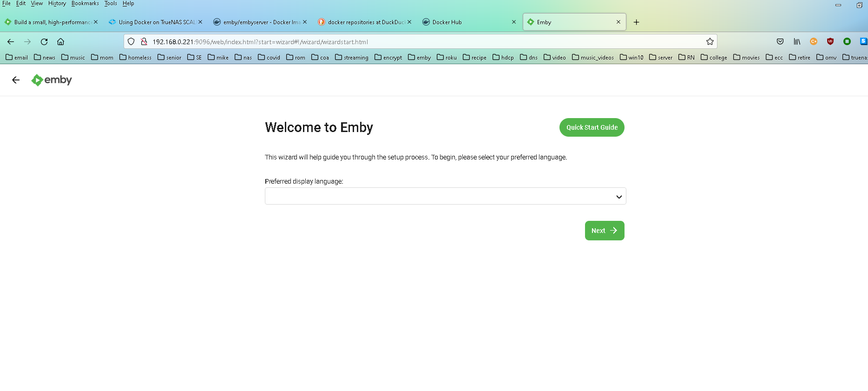Open the college bookmarks folder

tap(714, 57)
